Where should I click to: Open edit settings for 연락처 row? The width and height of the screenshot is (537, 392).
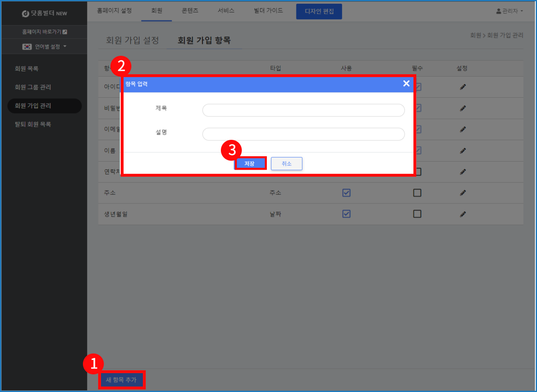[463, 172]
